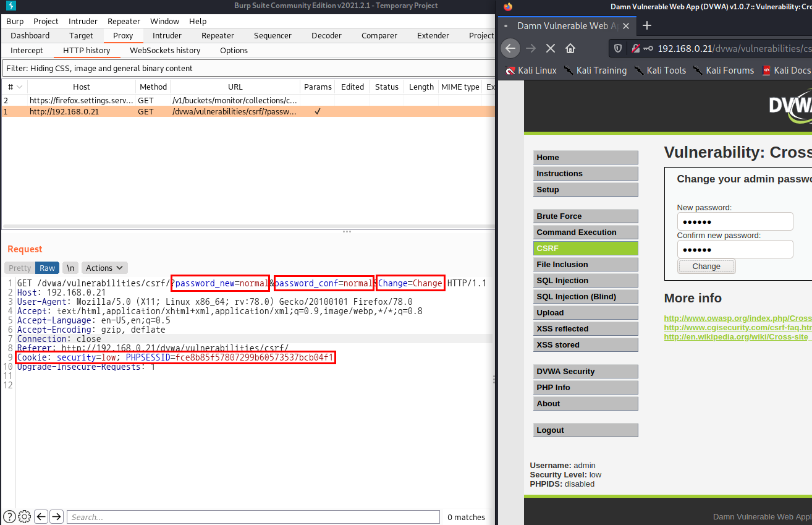Viewport: 812px width, 525px height.
Task: Open the Window menu
Action: pyautogui.click(x=165, y=21)
